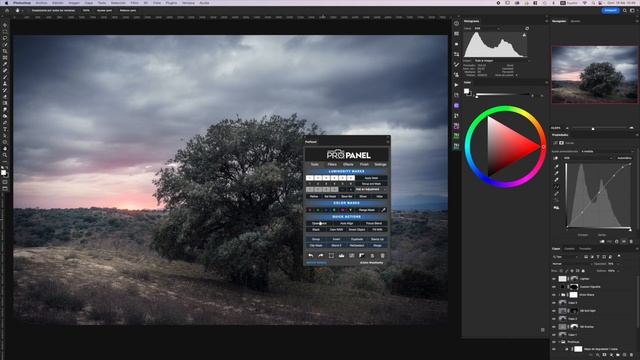Select the Zoom tool in left toolbar
Screen dimensions: 640x360
(x=5, y=155)
